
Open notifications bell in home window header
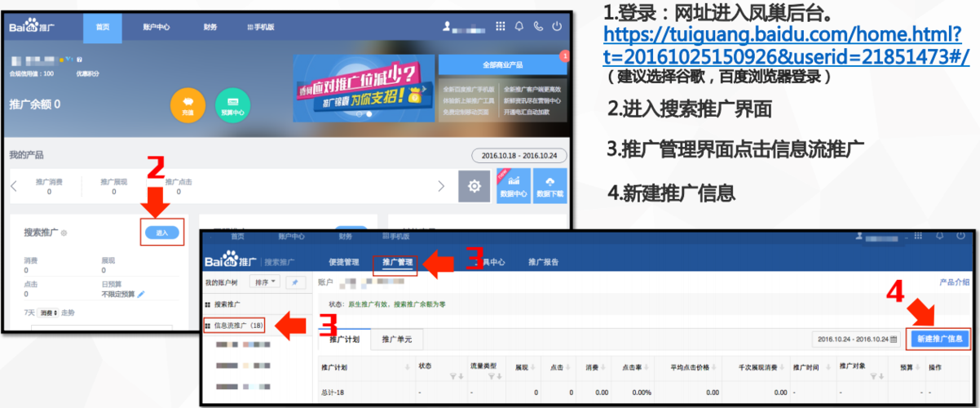[519, 26]
